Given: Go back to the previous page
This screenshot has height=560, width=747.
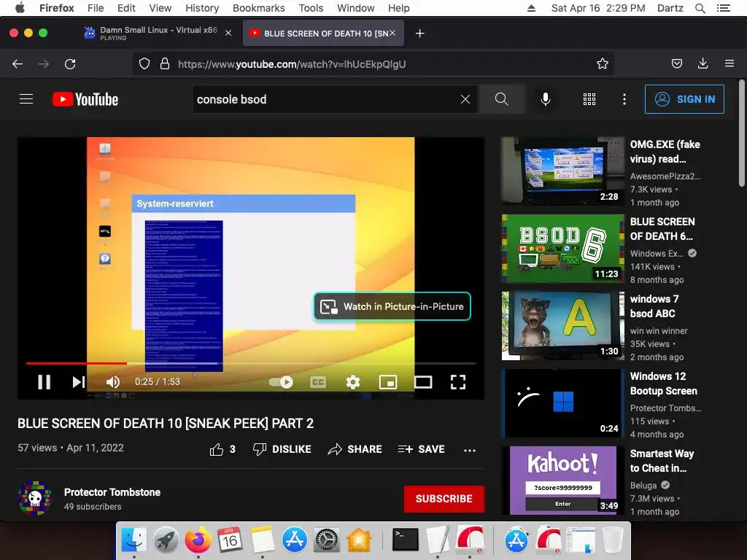Looking at the screenshot, I should (18, 64).
